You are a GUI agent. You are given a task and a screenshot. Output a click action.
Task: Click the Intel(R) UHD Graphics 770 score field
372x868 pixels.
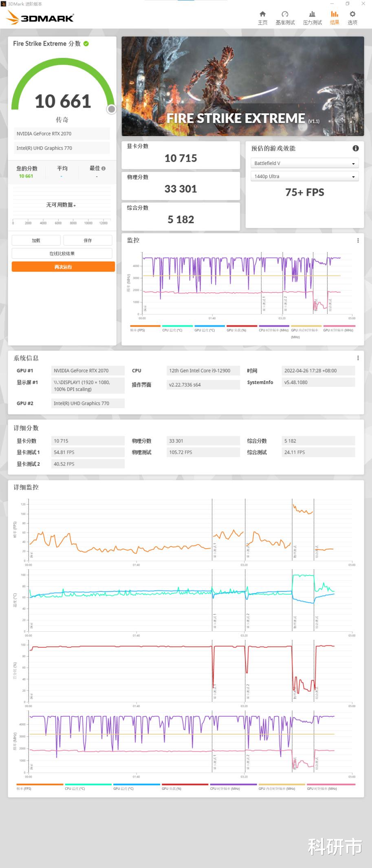[62, 148]
